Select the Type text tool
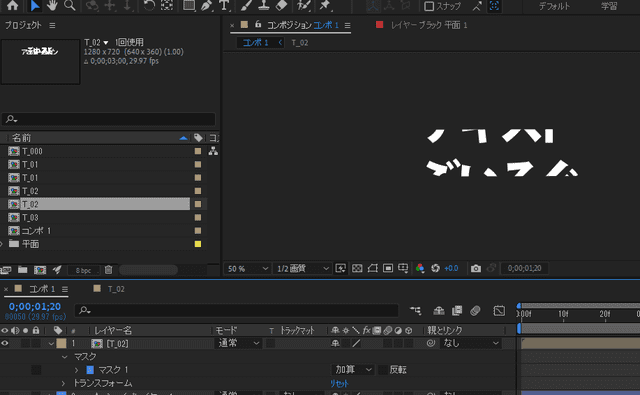The image size is (640, 395). click(x=224, y=5)
